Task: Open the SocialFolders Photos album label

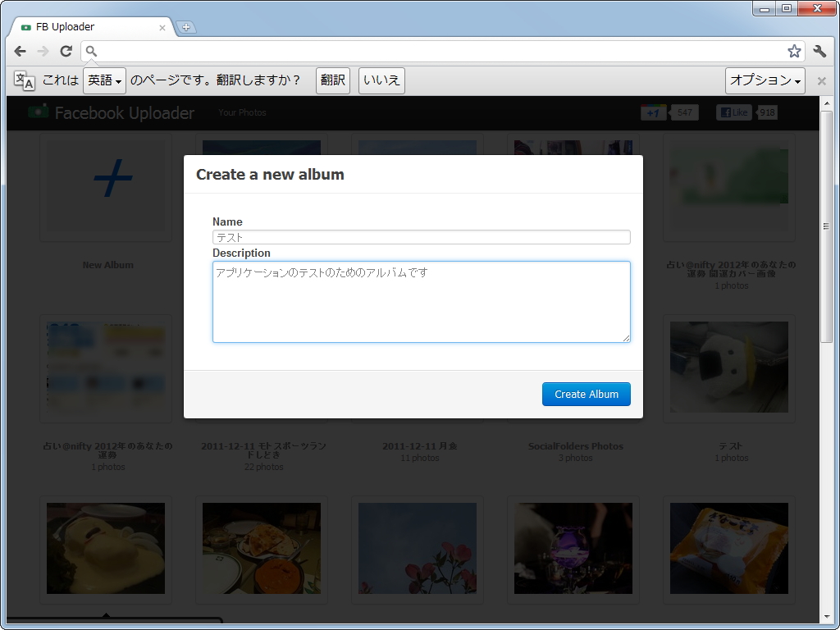Action: (x=575, y=446)
